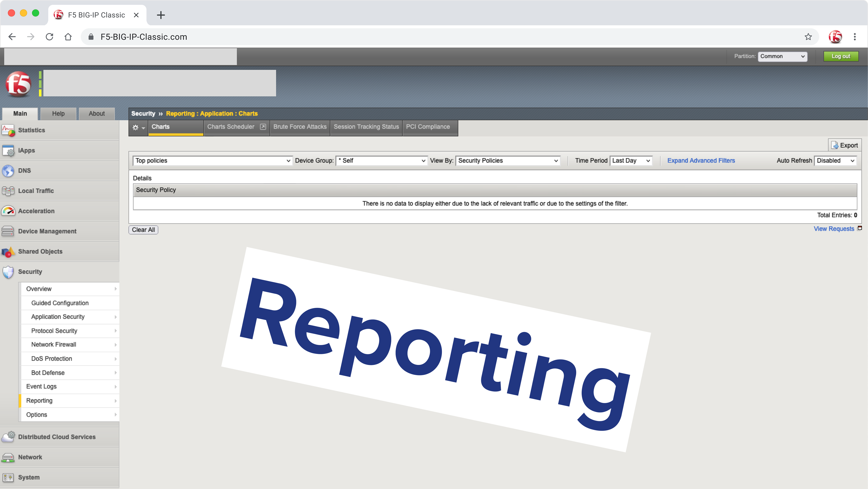Expand the Application Security submenu arrow
The height and width of the screenshot is (489, 868).
coord(115,317)
